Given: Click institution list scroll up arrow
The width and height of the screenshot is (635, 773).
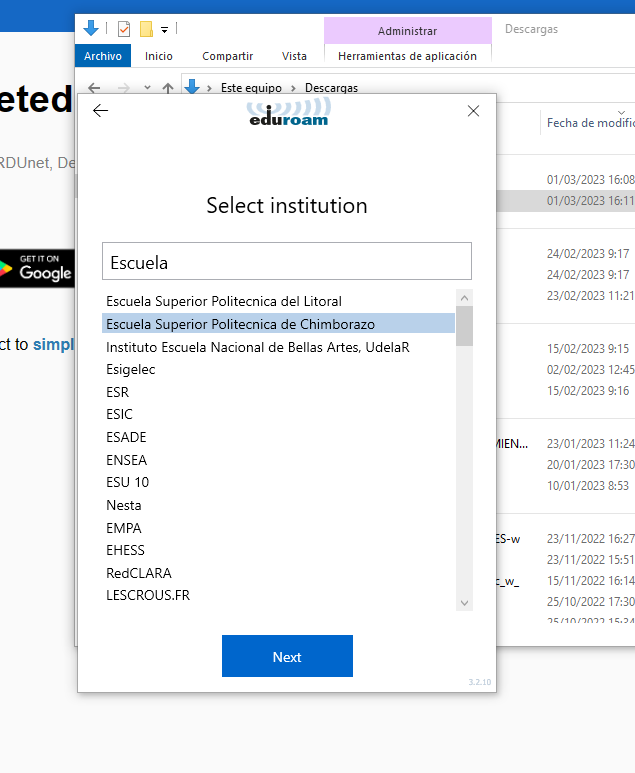Looking at the screenshot, I should pyautogui.click(x=464, y=298).
